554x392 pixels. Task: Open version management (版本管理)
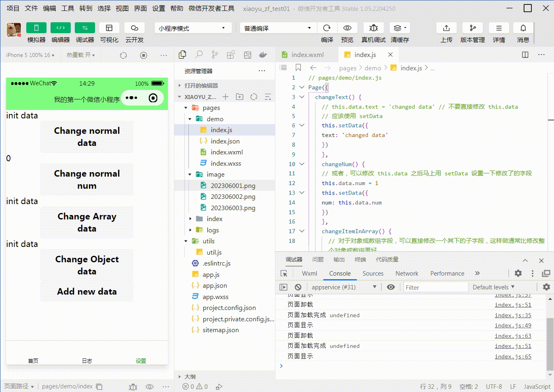[473, 28]
